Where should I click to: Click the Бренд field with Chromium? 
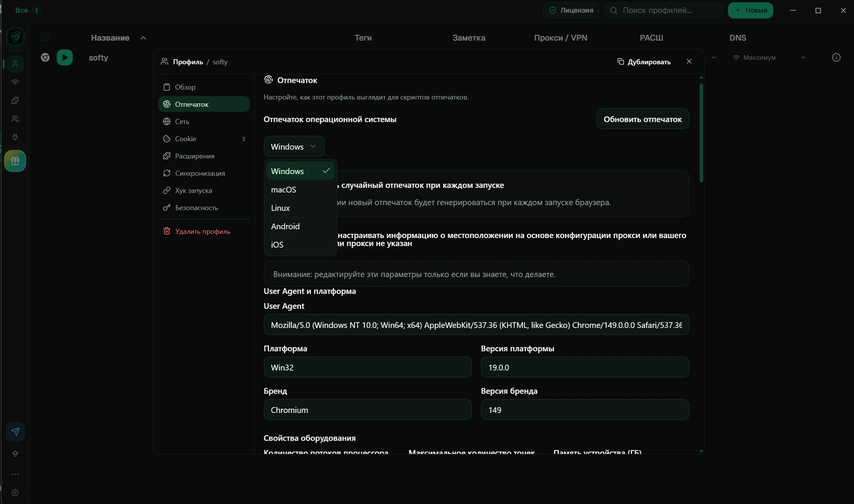coord(368,410)
